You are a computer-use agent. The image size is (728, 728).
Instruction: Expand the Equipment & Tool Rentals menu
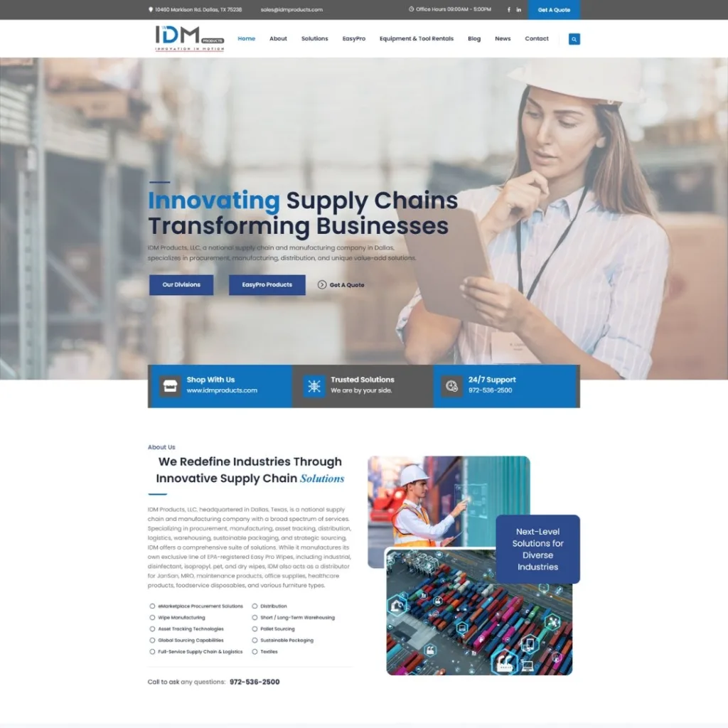click(x=416, y=39)
